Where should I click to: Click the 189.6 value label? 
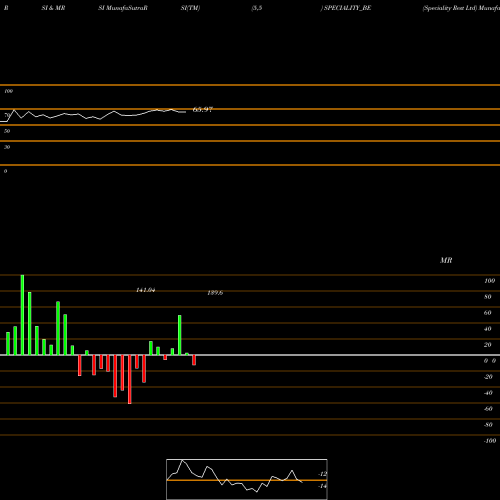click(x=215, y=293)
